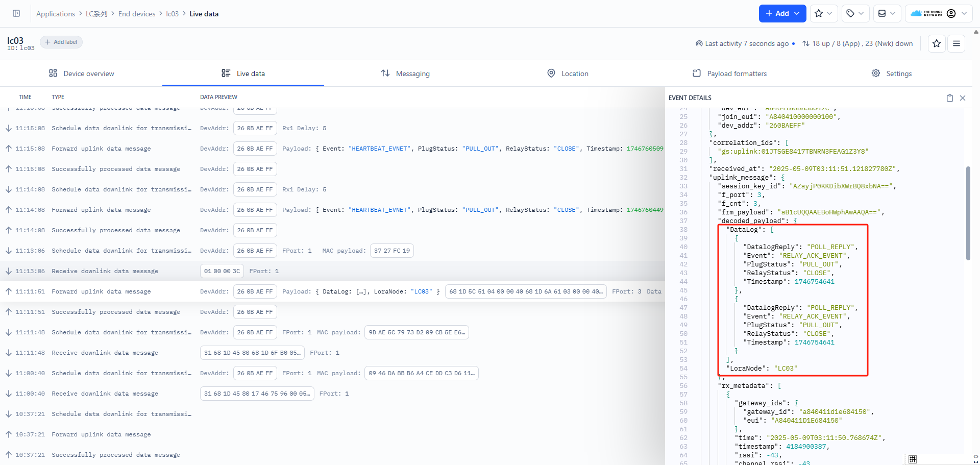Click the "LoraNode": "LC03" line
The width and height of the screenshot is (980, 465).
coord(762,369)
